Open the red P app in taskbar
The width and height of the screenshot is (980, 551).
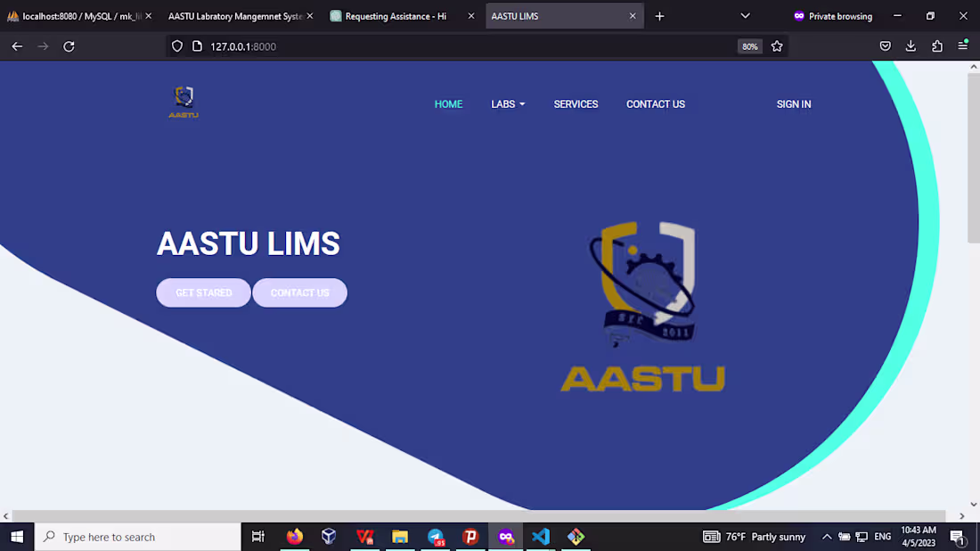(x=470, y=537)
